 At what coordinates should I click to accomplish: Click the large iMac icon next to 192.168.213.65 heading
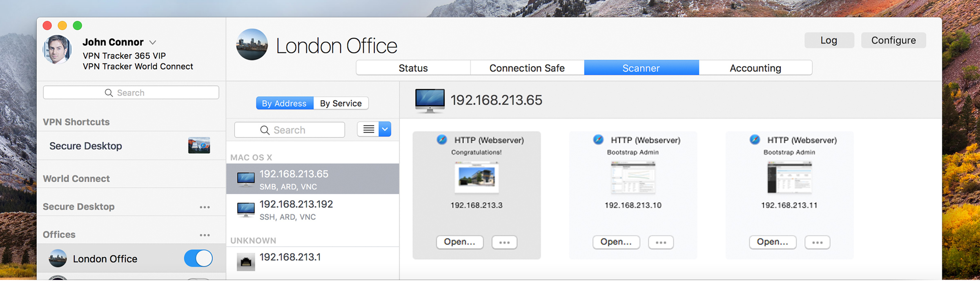coord(430,100)
